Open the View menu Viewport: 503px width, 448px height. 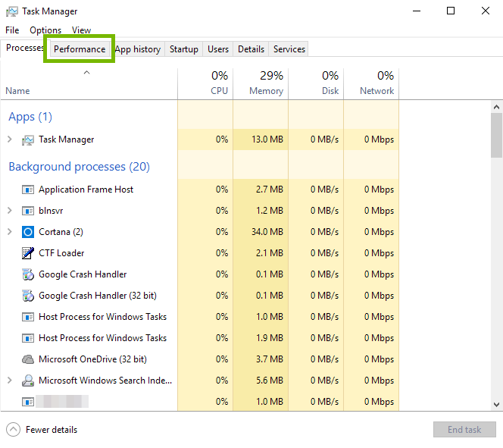click(x=82, y=30)
